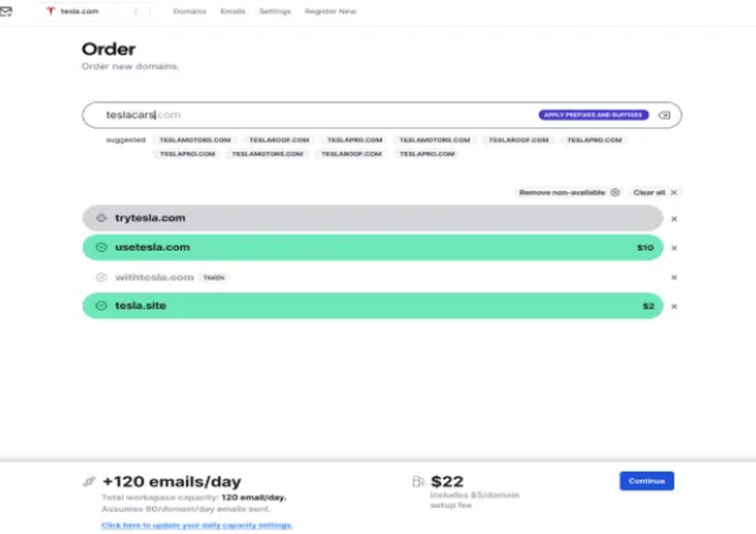Select the trytesla.com domain row
Viewport: 756px width, 534px height.
click(x=373, y=218)
